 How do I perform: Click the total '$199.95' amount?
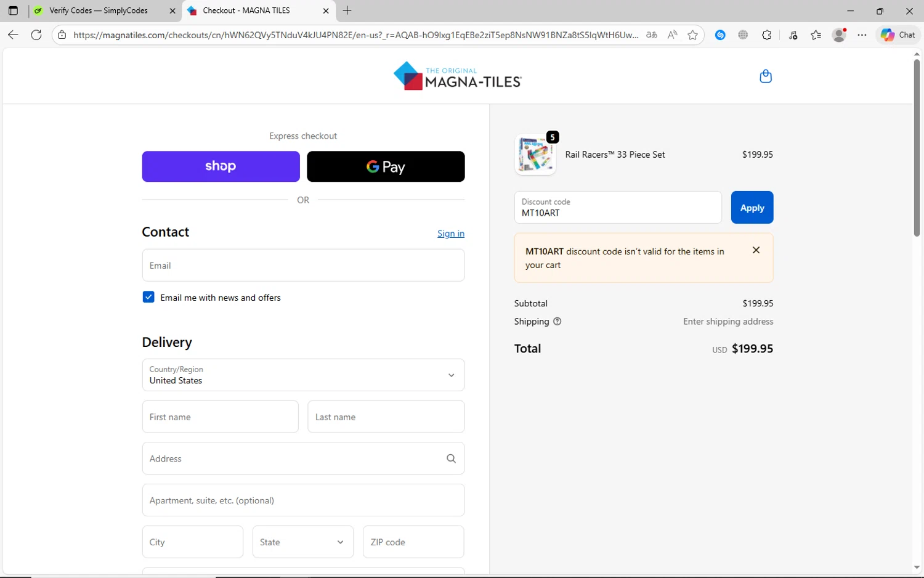[x=752, y=349]
